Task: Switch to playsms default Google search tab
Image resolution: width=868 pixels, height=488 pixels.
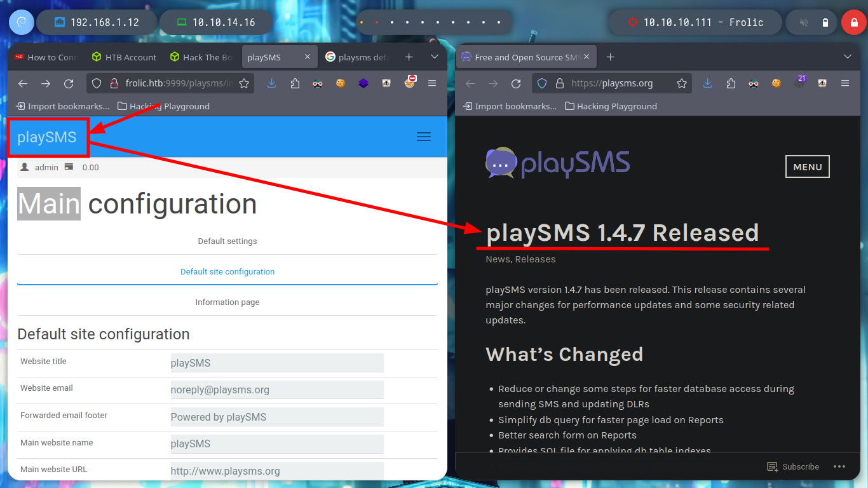Action: tap(358, 57)
